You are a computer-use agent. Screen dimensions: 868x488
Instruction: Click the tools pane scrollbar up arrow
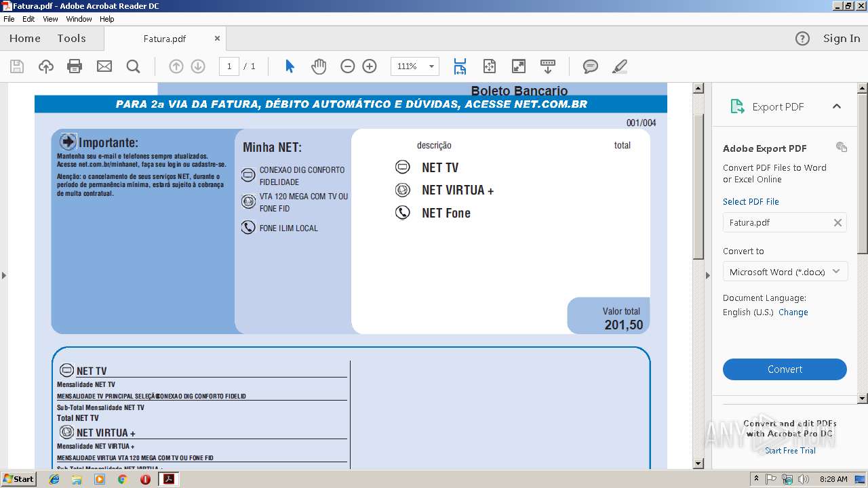(863, 88)
